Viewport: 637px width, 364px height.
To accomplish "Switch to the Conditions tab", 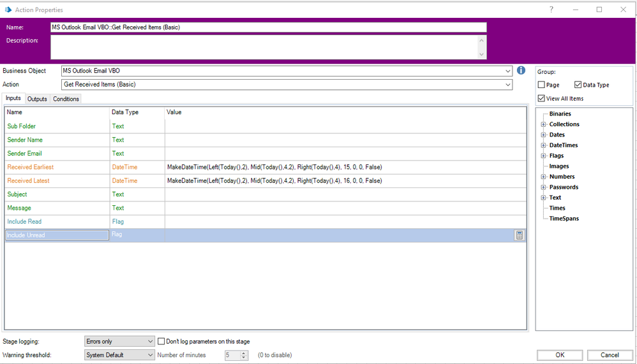I will click(66, 99).
